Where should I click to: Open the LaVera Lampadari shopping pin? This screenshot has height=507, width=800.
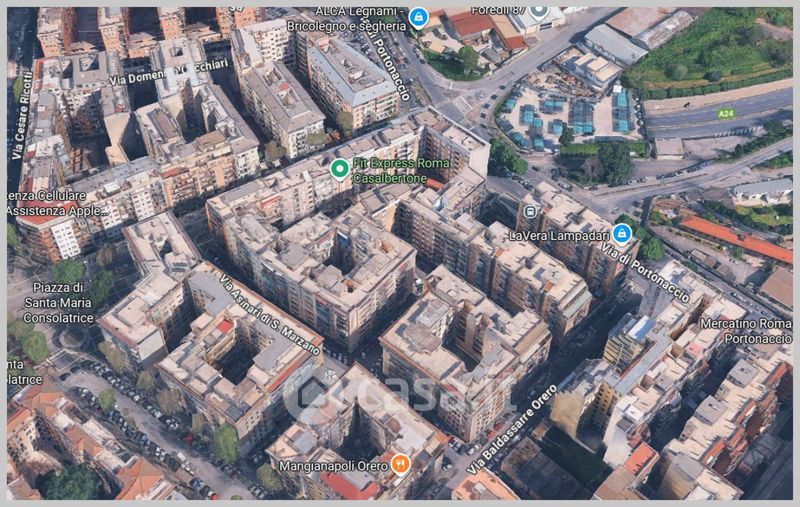[621, 234]
